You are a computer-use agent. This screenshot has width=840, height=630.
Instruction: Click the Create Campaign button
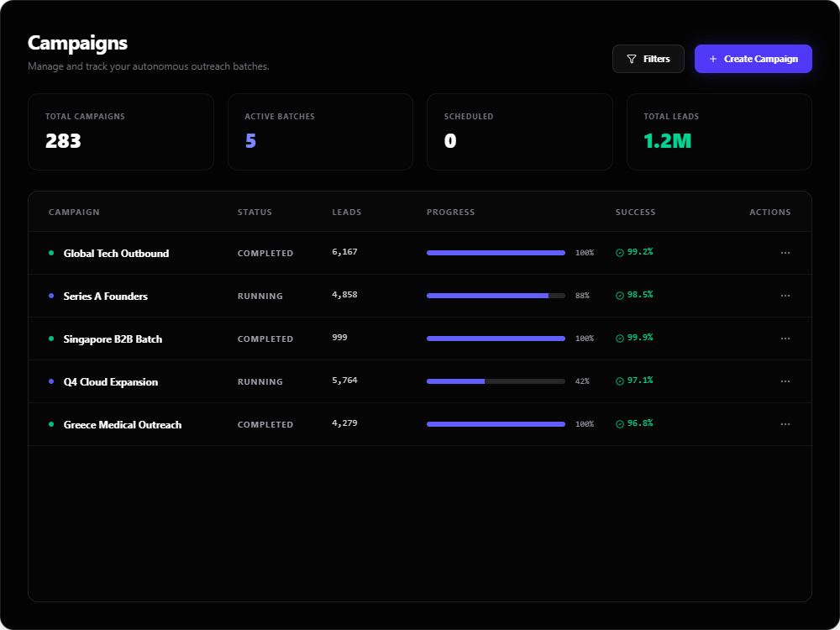753,59
